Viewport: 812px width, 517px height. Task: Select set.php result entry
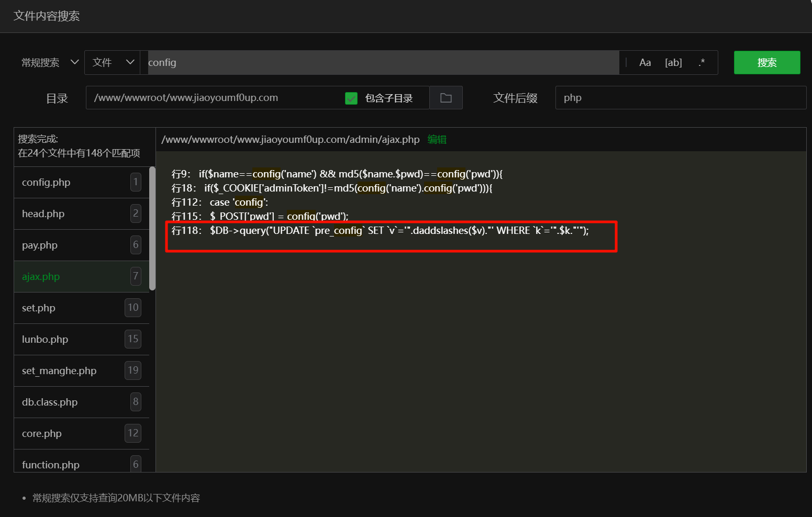(x=39, y=308)
